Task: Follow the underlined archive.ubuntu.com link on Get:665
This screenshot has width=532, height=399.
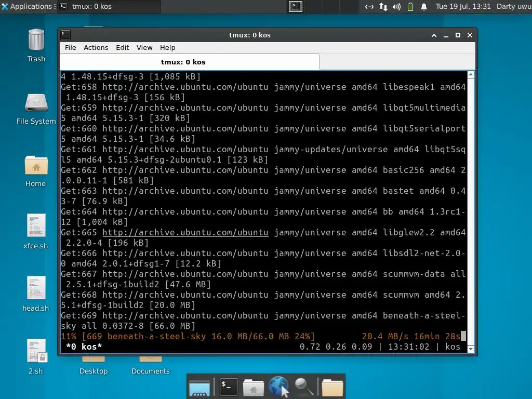Action: [185, 233]
